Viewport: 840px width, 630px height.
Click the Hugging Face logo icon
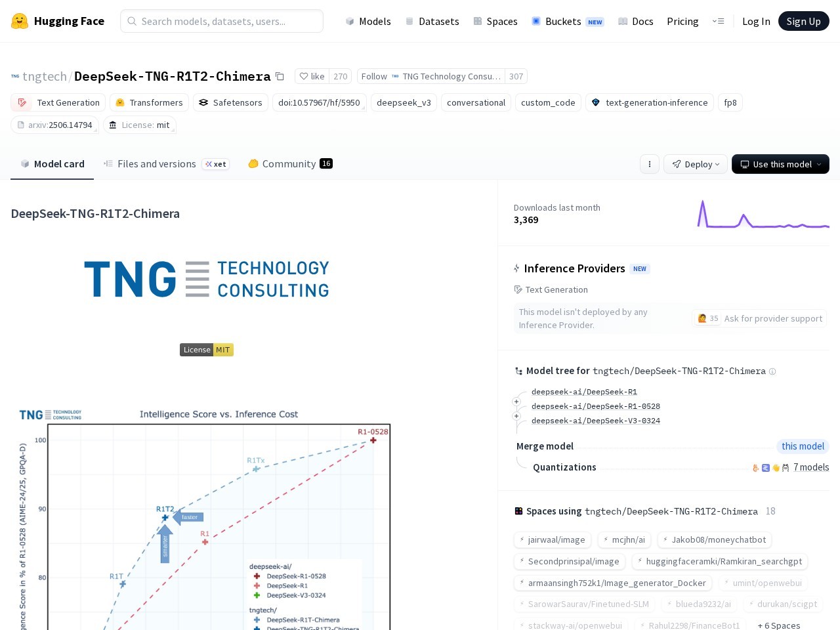pyautogui.click(x=20, y=21)
